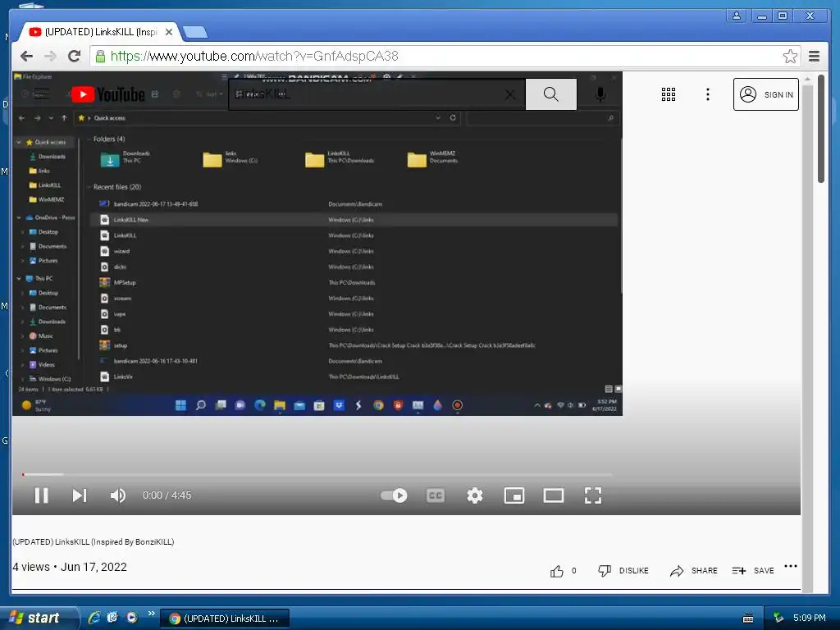This screenshot has height=630, width=840.
Task: Open the on-screen keyboard tray icon
Action: [x=748, y=619]
